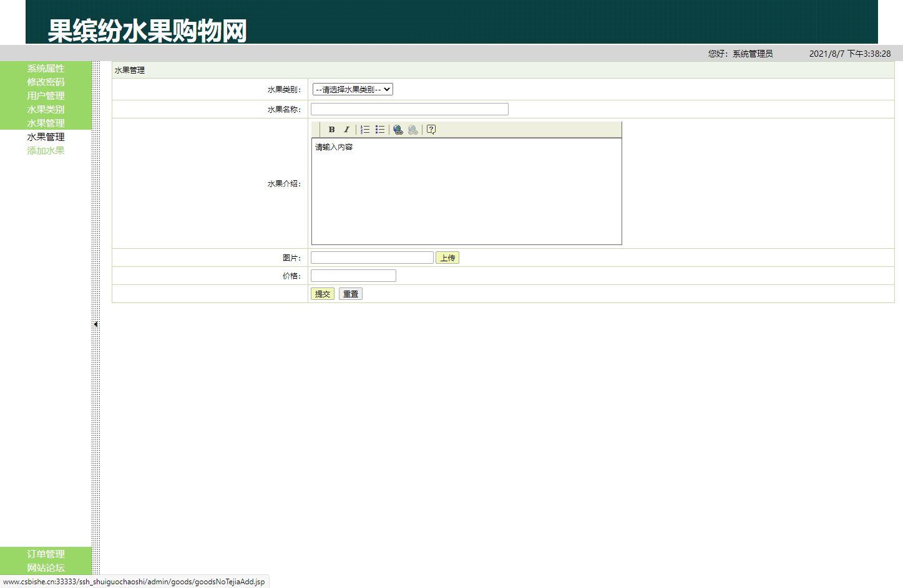Insert a numbered list in the editor

[x=365, y=130]
